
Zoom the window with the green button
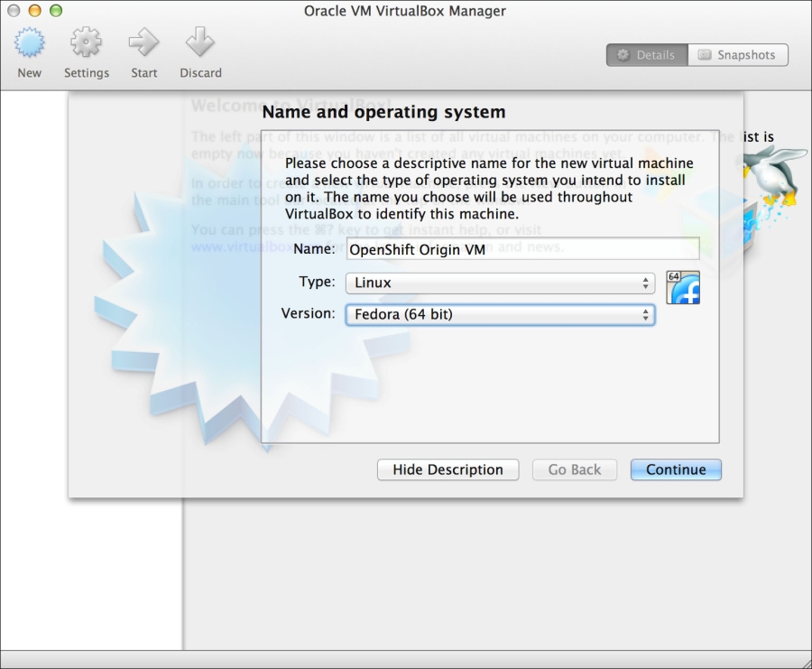(x=55, y=11)
